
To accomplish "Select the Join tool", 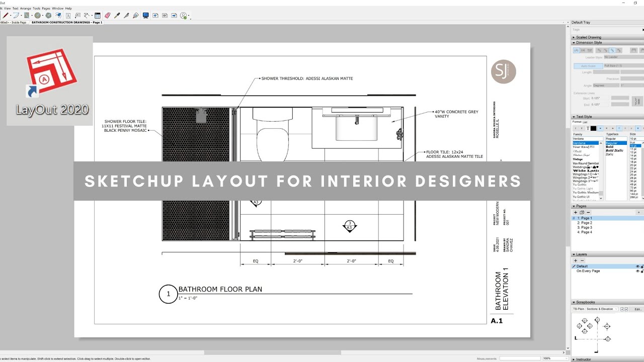I will (x=135, y=16).
